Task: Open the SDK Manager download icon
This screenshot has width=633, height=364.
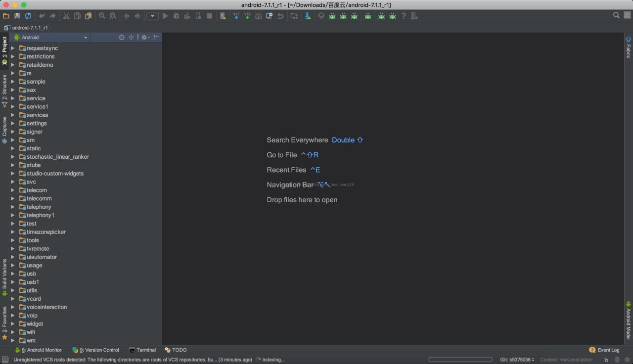Action: (x=308, y=16)
